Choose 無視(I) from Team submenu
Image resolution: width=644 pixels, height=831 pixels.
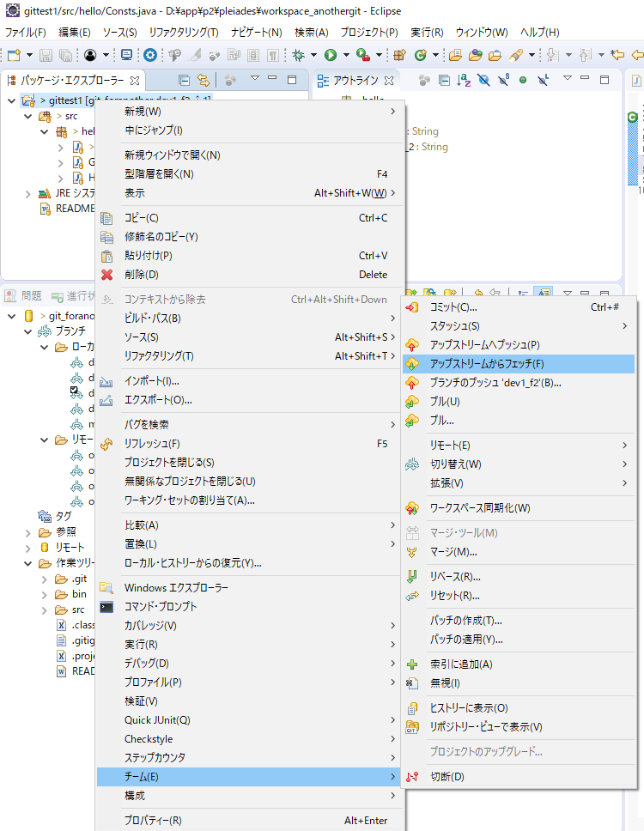pos(519,683)
